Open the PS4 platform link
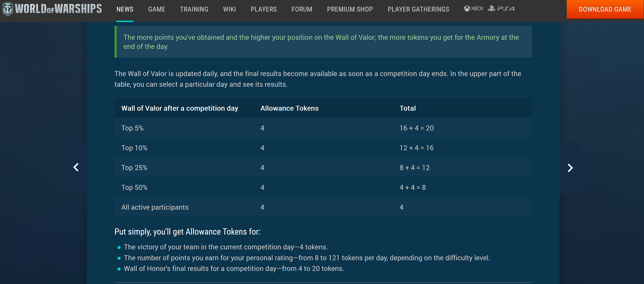Image resolution: width=644 pixels, height=284 pixels. pyautogui.click(x=501, y=9)
